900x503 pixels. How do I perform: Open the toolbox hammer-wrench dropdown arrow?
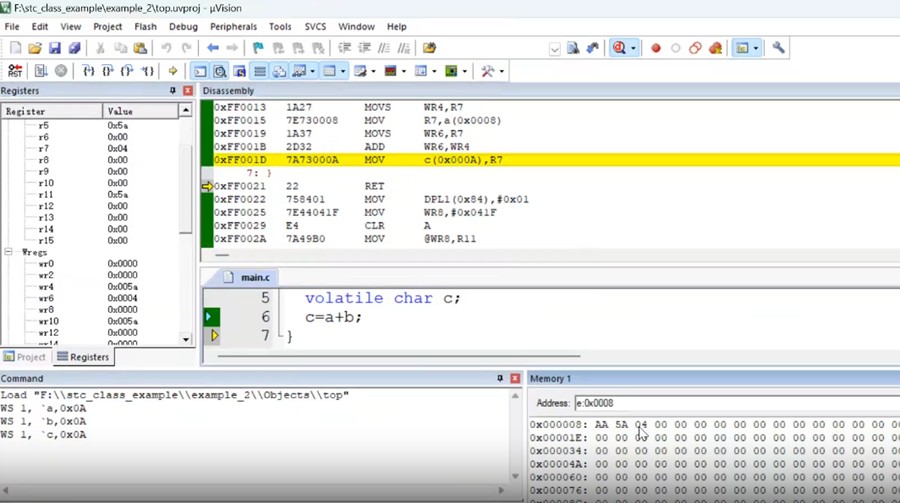(x=501, y=71)
